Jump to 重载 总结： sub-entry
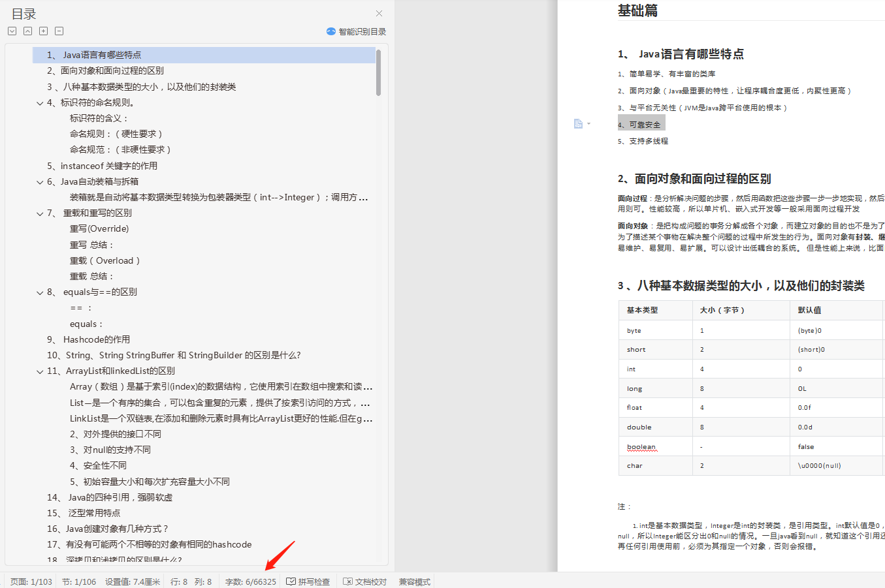Image resolution: width=885 pixels, height=588 pixels. point(92,276)
